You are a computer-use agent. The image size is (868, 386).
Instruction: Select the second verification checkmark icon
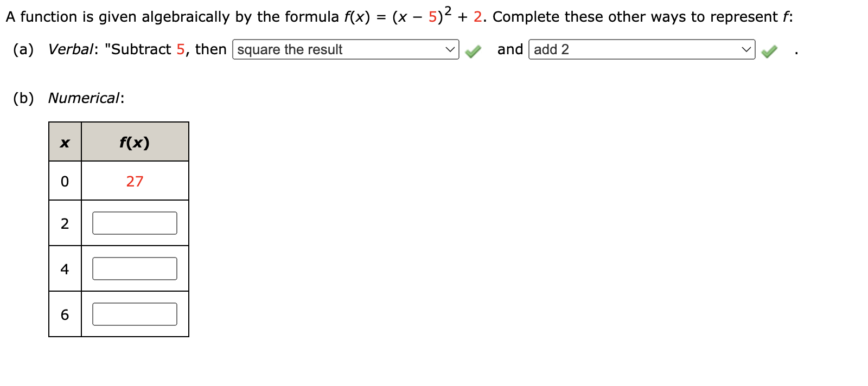pyautogui.click(x=768, y=50)
